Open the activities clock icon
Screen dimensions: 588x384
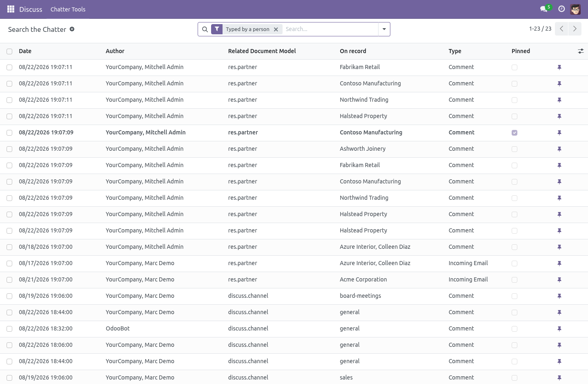[561, 9]
